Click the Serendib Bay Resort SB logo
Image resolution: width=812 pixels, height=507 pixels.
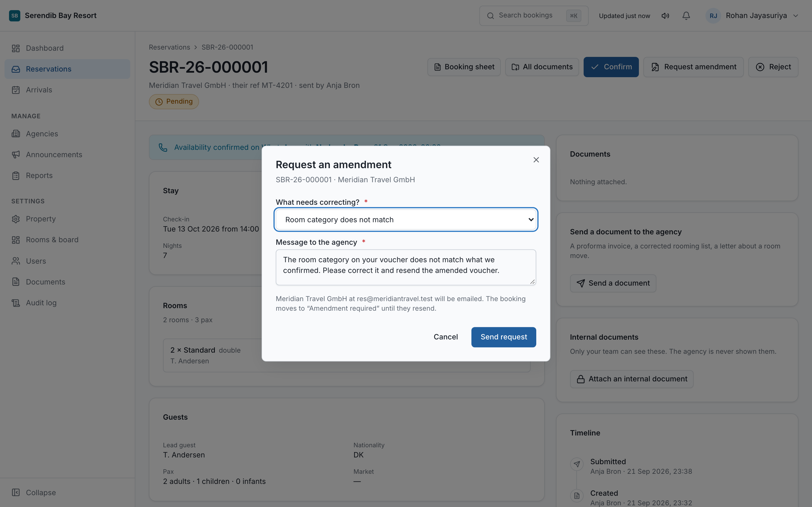tap(14, 16)
